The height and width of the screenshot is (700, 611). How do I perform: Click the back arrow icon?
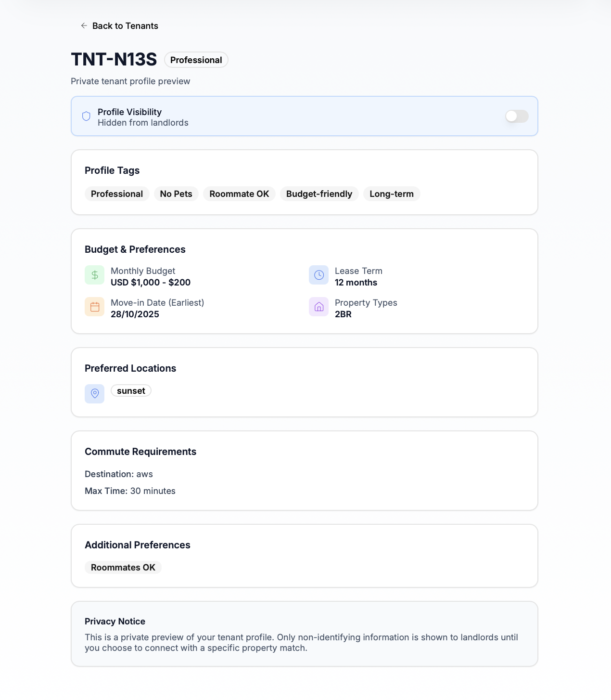[x=84, y=26]
